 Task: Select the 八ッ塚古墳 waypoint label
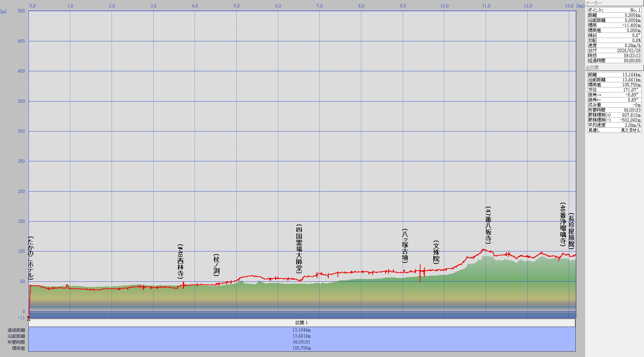(405, 246)
